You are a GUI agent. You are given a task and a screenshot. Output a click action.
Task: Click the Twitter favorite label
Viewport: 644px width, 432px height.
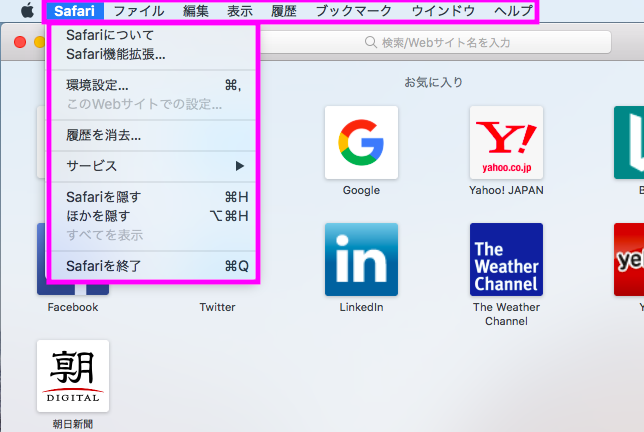217,307
